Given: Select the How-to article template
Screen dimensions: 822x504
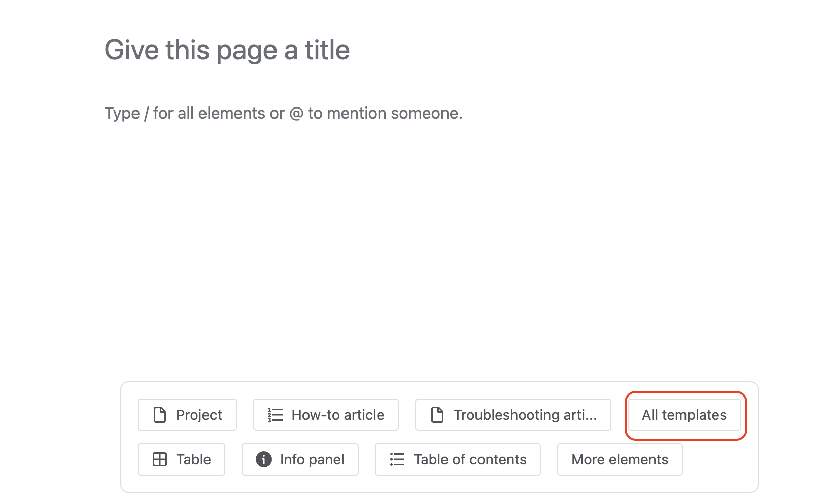Looking at the screenshot, I should [326, 415].
